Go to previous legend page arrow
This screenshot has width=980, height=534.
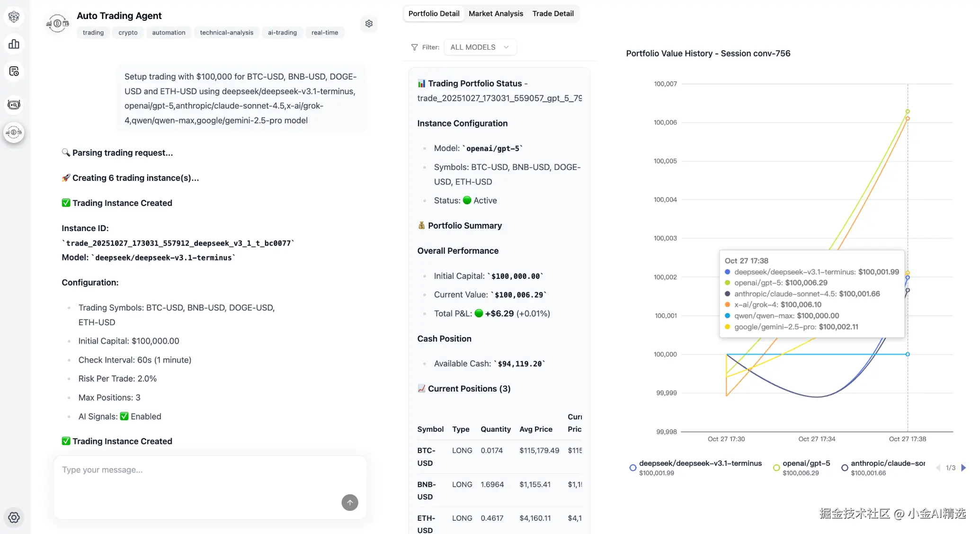[938, 468]
